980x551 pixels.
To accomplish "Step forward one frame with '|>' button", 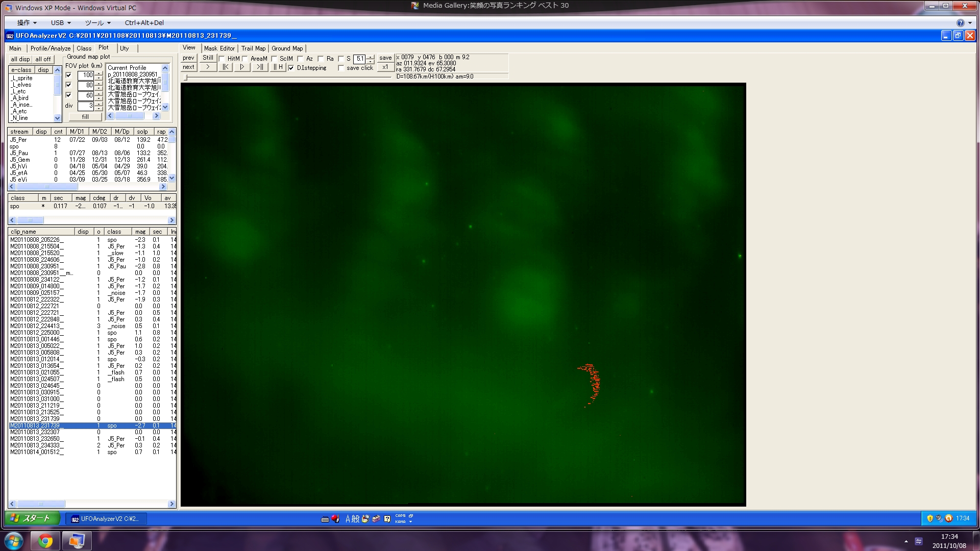I will point(242,67).
